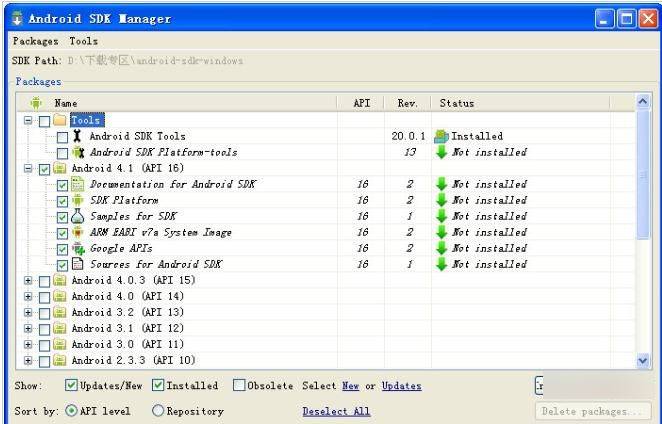Viewport: 662px width, 424px height.
Task: Click the API column header
Action: pos(361,103)
